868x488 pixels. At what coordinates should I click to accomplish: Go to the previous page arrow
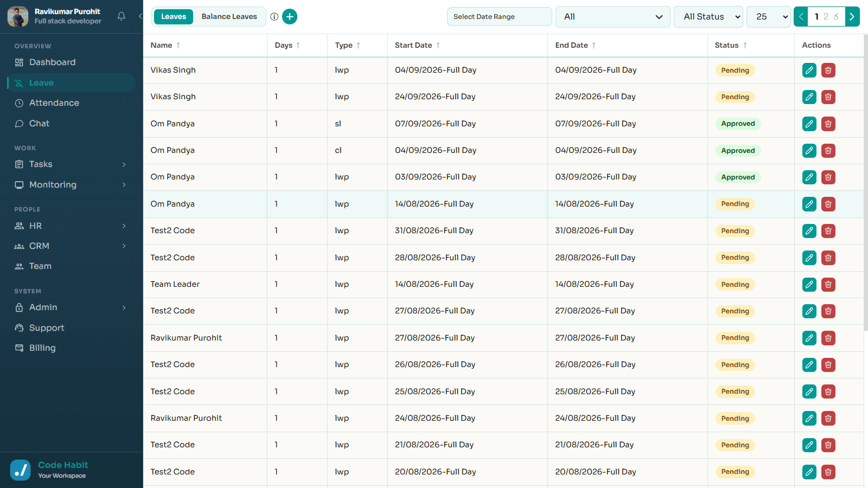click(801, 17)
